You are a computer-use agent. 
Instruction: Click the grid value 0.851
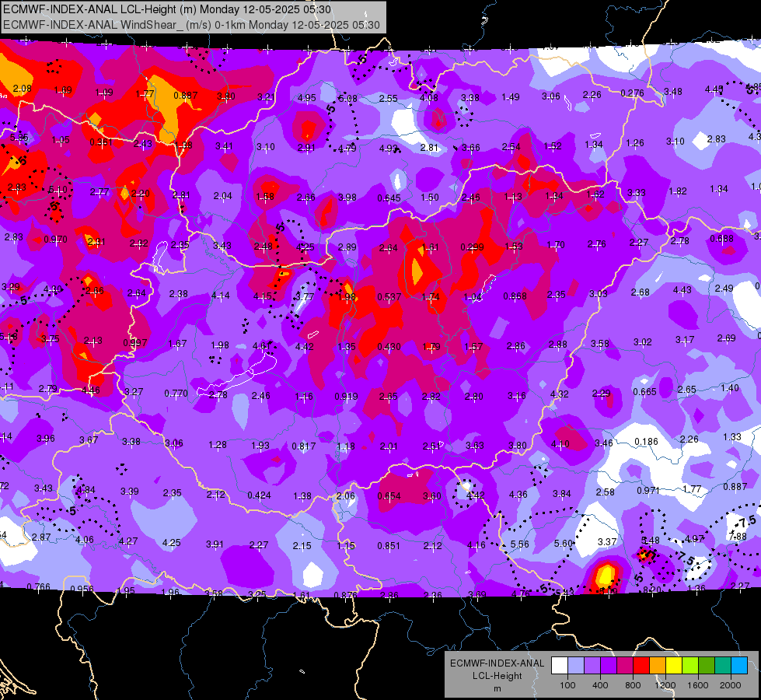tap(389, 546)
